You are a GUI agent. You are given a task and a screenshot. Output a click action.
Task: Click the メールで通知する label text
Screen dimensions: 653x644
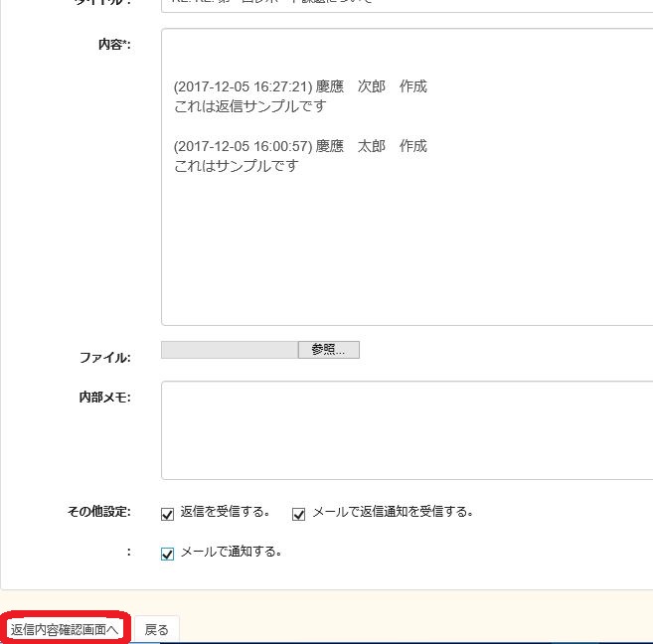pos(231,553)
